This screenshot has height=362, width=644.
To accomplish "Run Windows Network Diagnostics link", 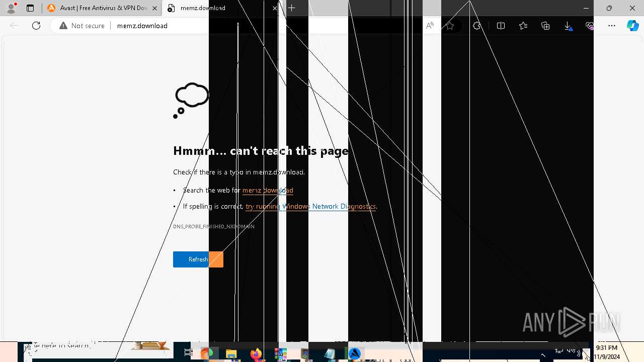I will 310,206.
